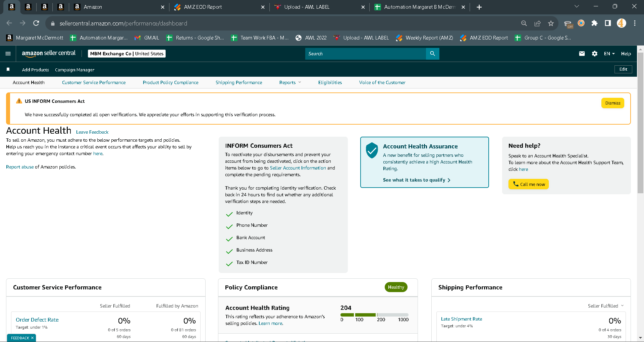The height and width of the screenshot is (342, 644).
Task: Open Voice of the Customer tab
Action: 382,82
